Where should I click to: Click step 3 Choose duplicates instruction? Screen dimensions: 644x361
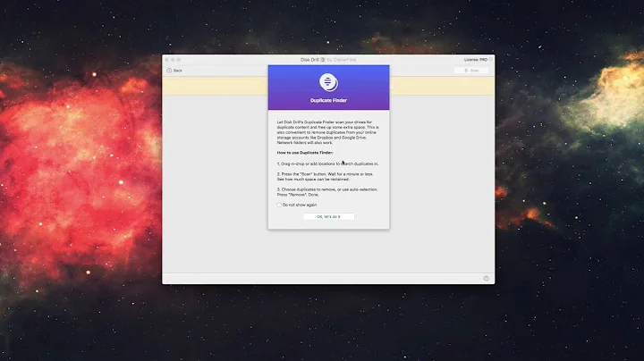tap(327, 192)
